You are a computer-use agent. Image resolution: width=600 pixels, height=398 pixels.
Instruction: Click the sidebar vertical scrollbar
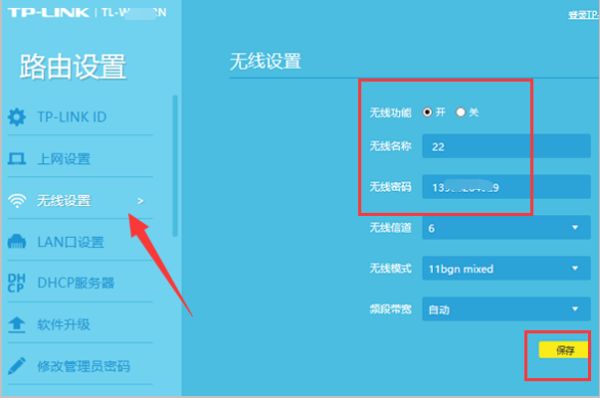175,165
